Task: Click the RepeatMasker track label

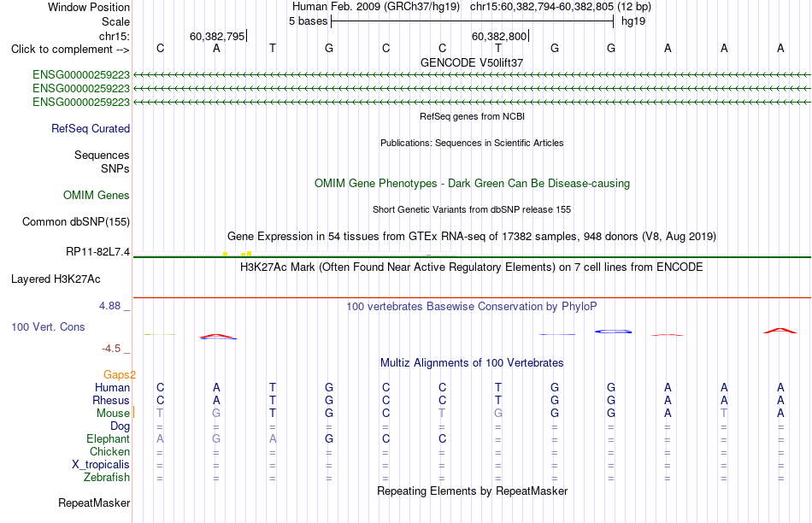Action: 94,502
